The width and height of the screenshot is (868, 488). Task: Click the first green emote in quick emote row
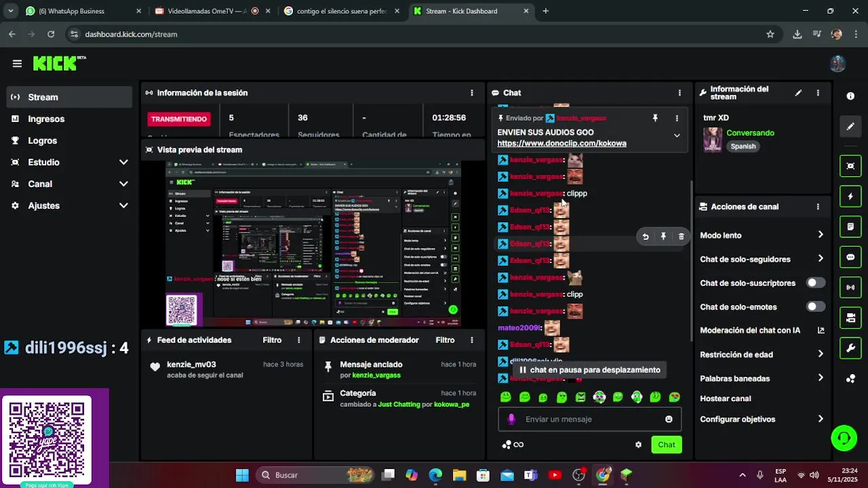pyautogui.click(x=505, y=397)
